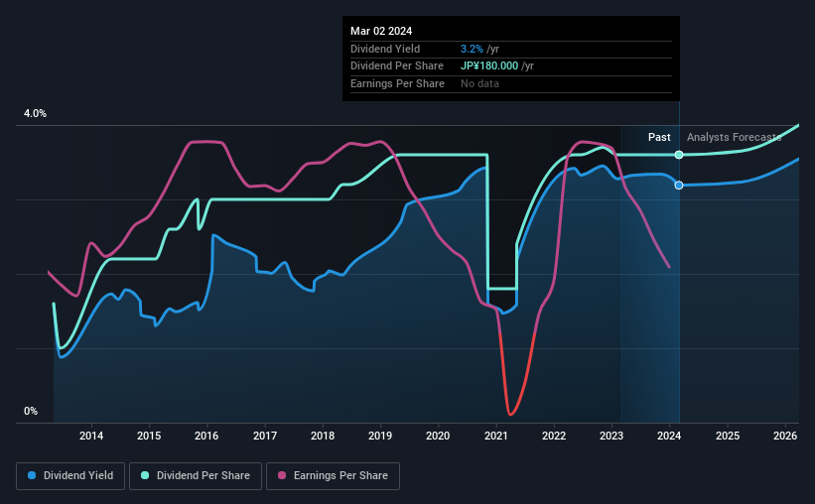The width and height of the screenshot is (815, 504).
Task: Toggle the Dividend Per Share legend button
Action: tap(196, 476)
